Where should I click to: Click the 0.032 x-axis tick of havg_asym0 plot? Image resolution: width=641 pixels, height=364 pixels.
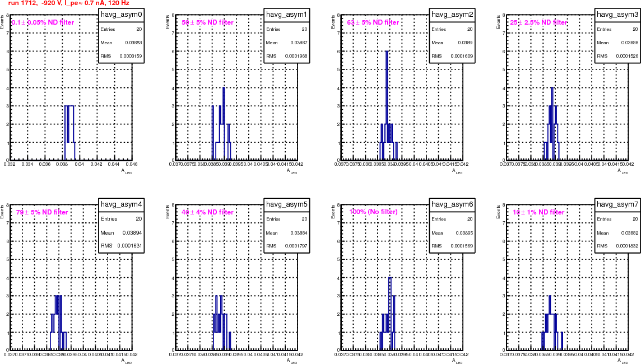click(10, 164)
